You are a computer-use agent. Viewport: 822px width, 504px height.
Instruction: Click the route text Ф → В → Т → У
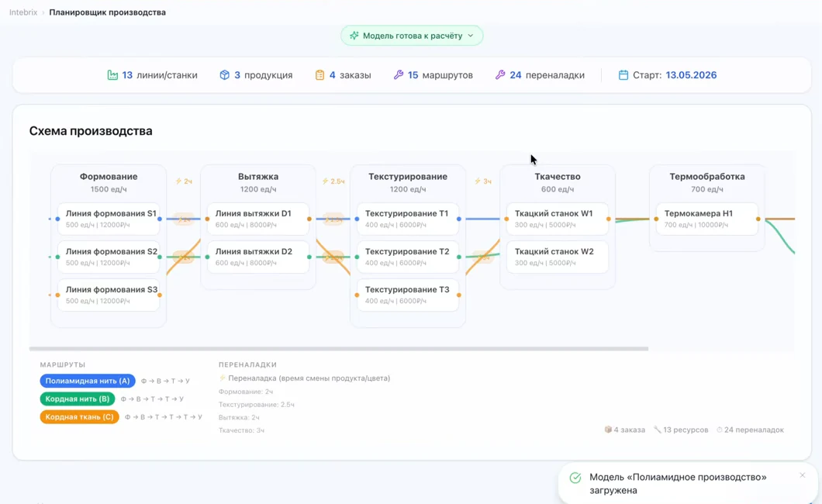coord(165,381)
